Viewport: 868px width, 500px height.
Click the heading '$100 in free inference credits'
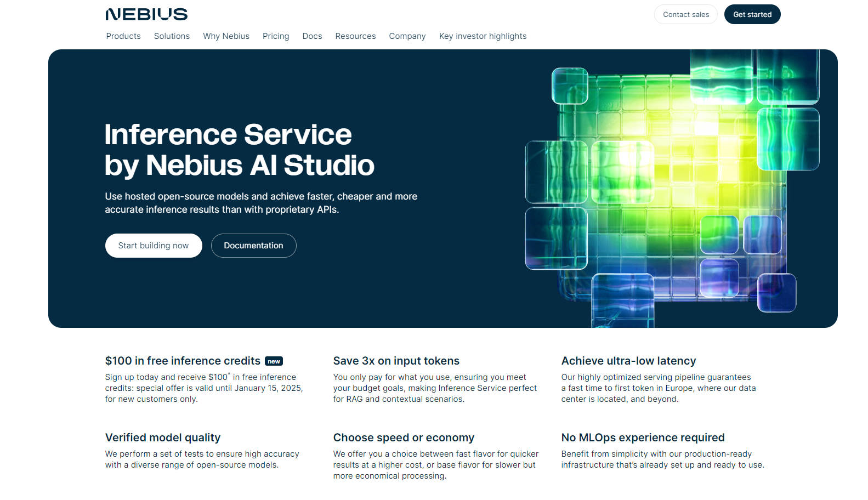183,361
